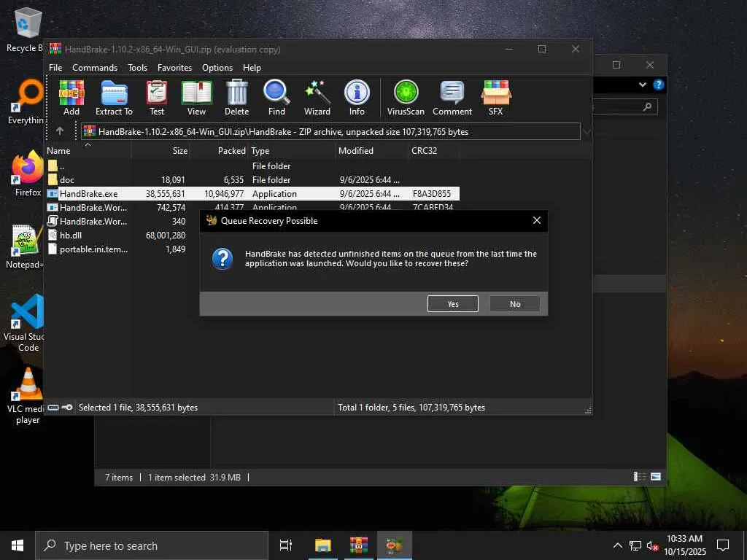Screen dimensions: 747x560
Task: Click the password key icon in status bar
Action: click(x=67, y=407)
